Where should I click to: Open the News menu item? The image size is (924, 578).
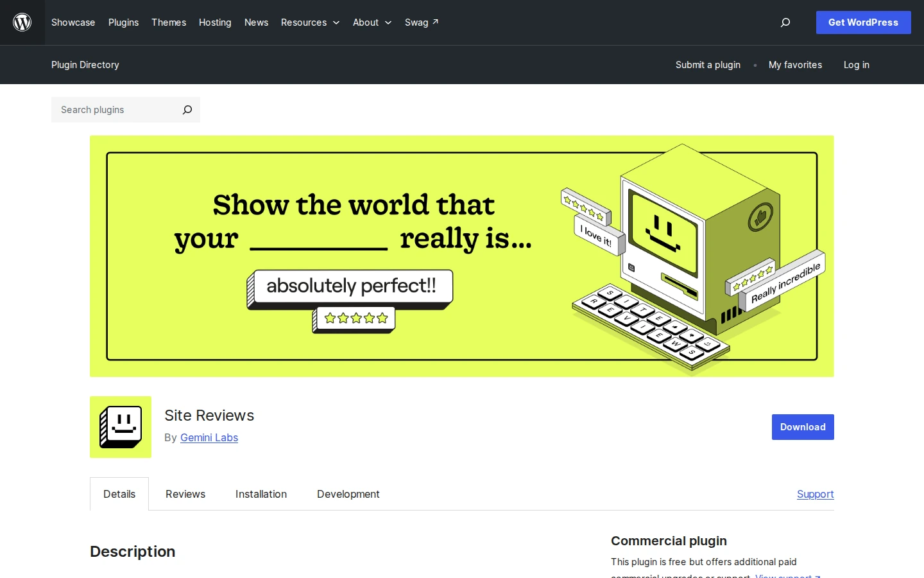pos(256,22)
